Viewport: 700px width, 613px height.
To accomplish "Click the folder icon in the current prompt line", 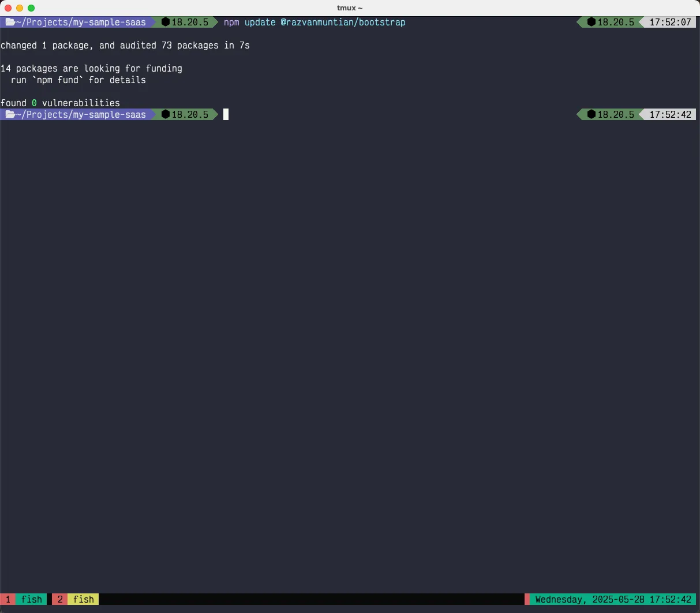I will (x=10, y=115).
